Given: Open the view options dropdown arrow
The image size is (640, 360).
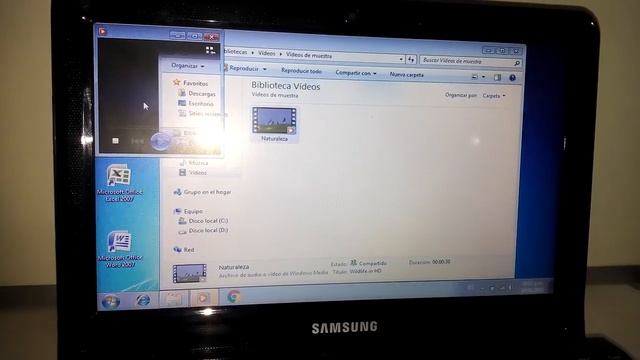Looking at the screenshot, I should [x=483, y=77].
